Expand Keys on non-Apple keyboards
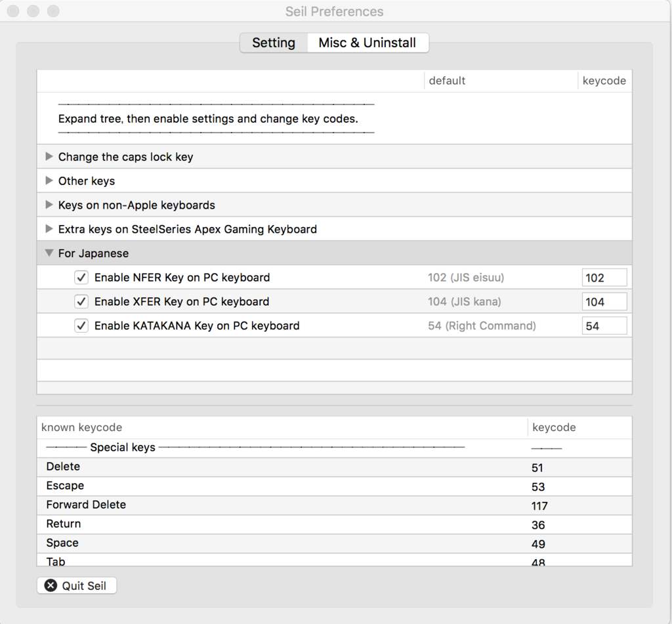 tap(49, 205)
